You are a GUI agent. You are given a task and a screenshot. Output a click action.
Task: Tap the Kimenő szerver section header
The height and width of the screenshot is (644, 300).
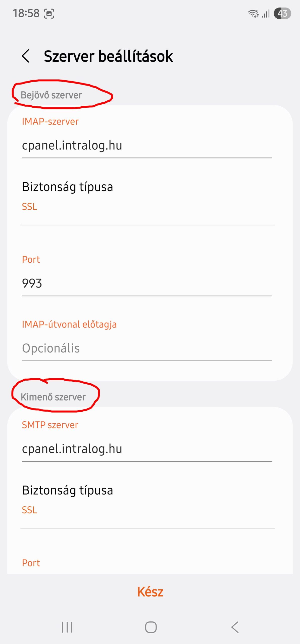(x=53, y=397)
